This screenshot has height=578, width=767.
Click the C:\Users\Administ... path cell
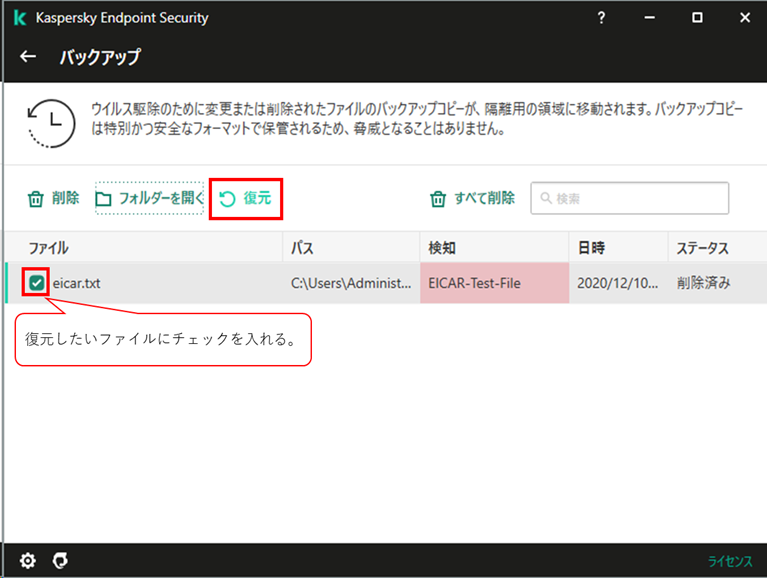click(x=351, y=283)
